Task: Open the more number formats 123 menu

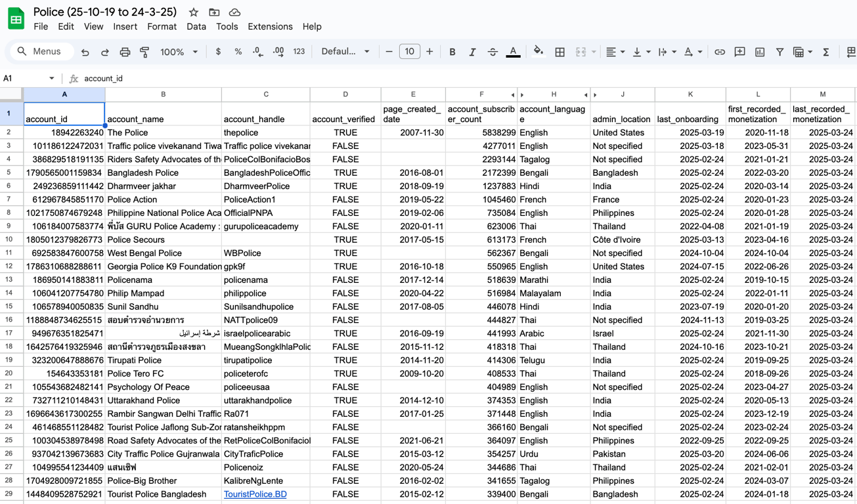Action: 299,52
